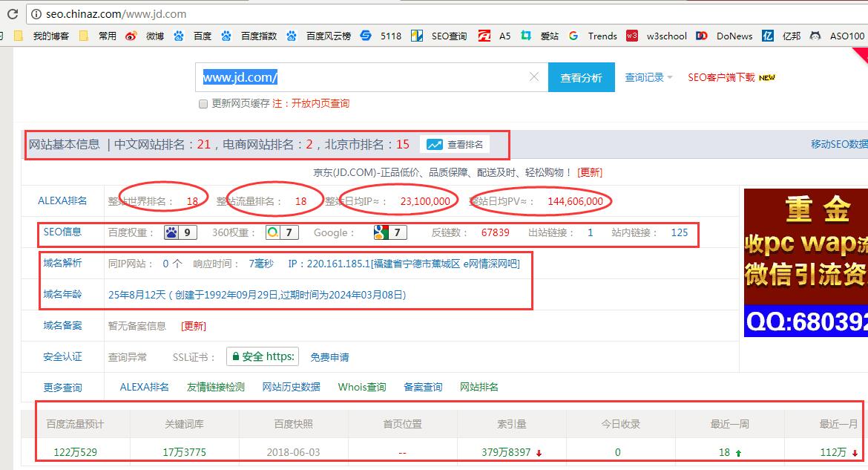Open the DoNews bookmark
This screenshot has width=868, height=470.
[724, 36]
